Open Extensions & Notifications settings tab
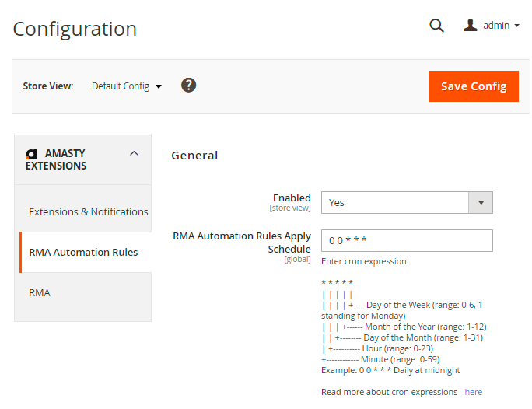The width and height of the screenshot is (532, 409). tap(88, 211)
